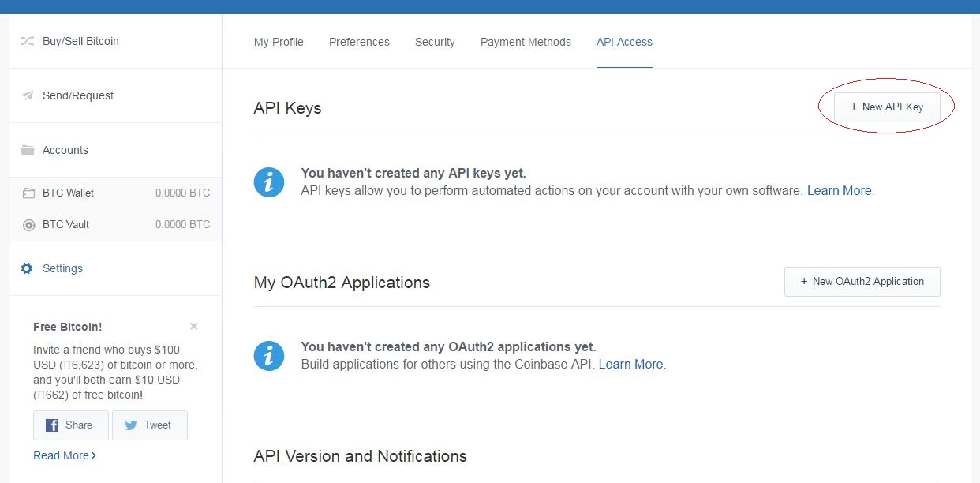Image resolution: width=980 pixels, height=483 pixels.
Task: Click the API Version and Notifications heading
Action: 360,456
